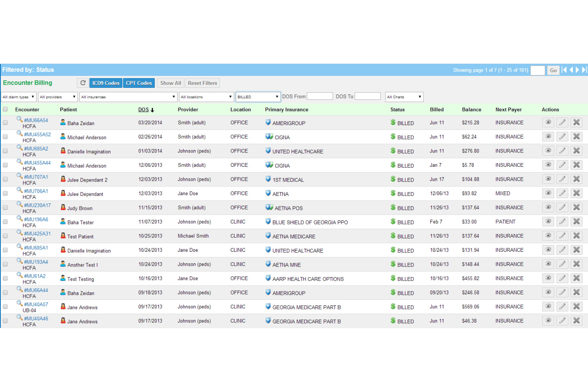Click the Balance column header
This screenshot has height=392, width=588.
472,110
